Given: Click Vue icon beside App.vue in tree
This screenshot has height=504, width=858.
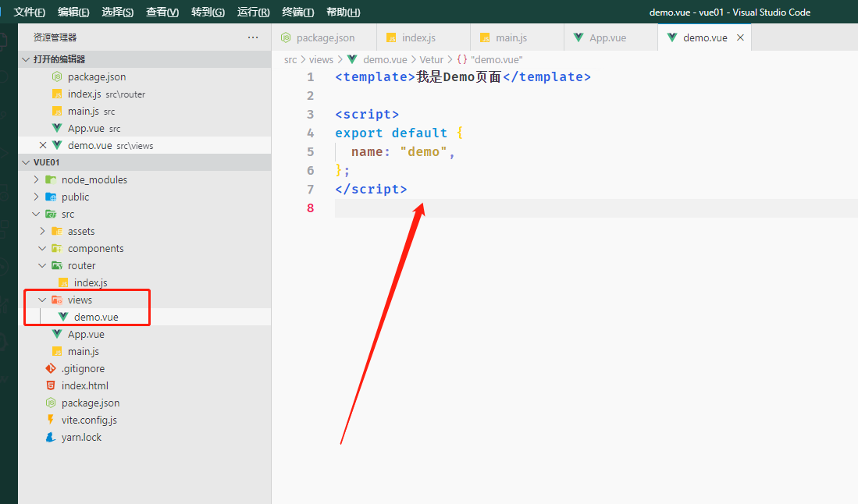Looking at the screenshot, I should pyautogui.click(x=57, y=334).
